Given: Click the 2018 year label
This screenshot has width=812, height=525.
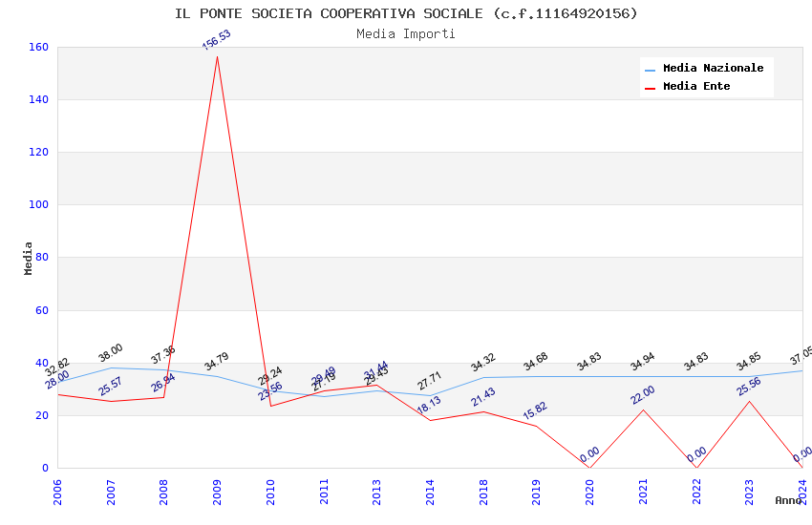Looking at the screenshot, I should point(483,492).
